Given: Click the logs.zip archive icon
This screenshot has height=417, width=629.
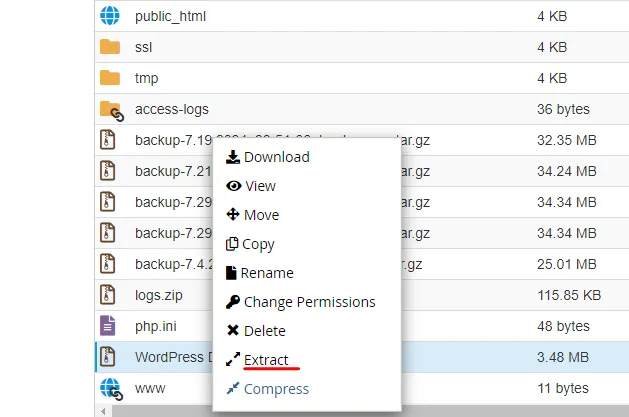Looking at the screenshot, I should pyautogui.click(x=108, y=295).
